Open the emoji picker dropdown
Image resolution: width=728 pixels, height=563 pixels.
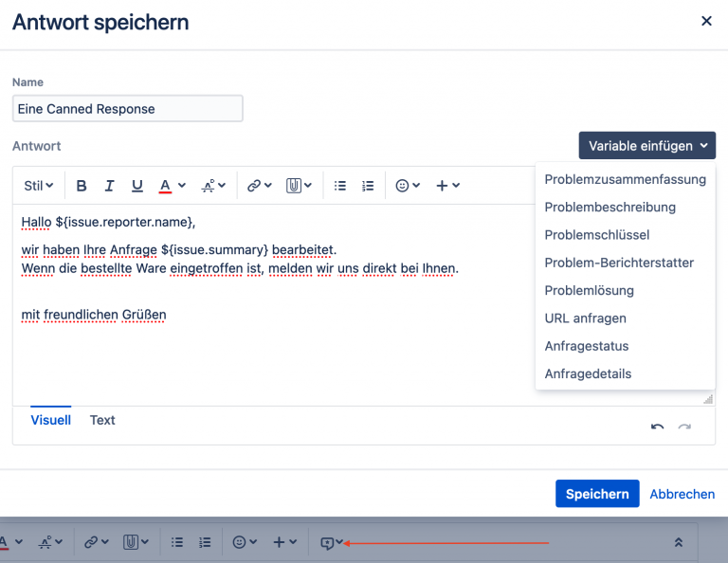point(408,186)
